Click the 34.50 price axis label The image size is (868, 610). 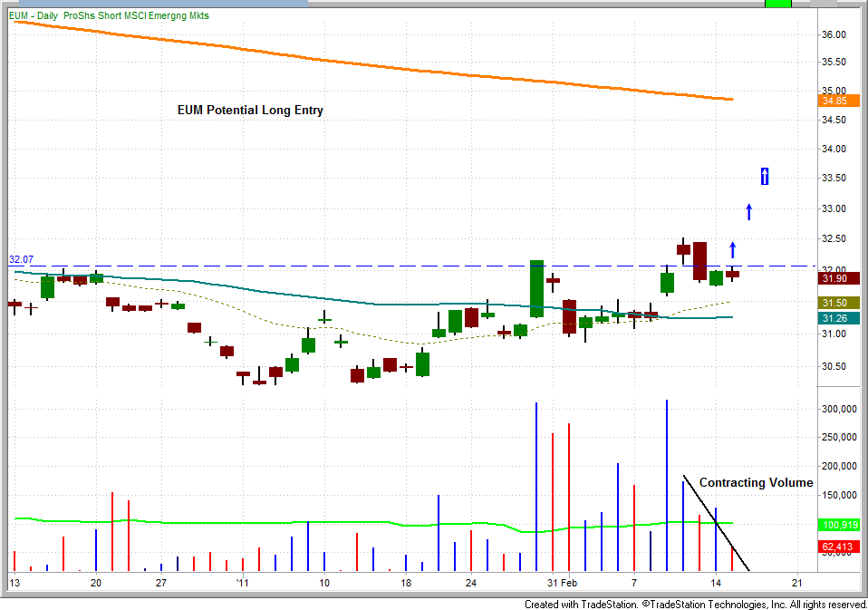pos(834,121)
